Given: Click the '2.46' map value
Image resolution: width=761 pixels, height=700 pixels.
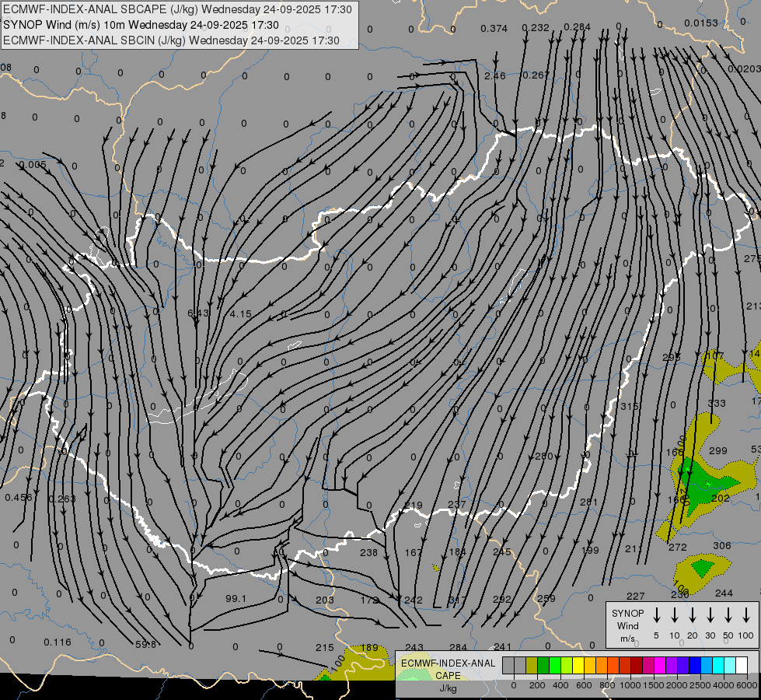Looking at the screenshot, I should tap(494, 75).
